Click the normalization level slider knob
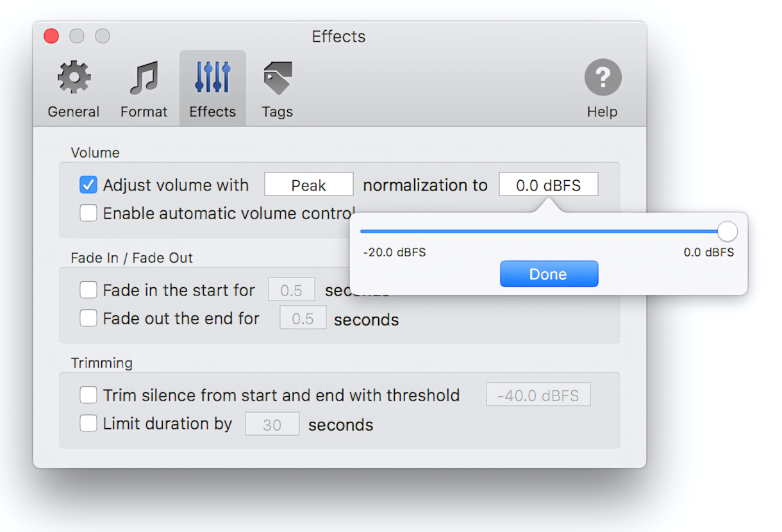The image size is (782, 532). 727,231
